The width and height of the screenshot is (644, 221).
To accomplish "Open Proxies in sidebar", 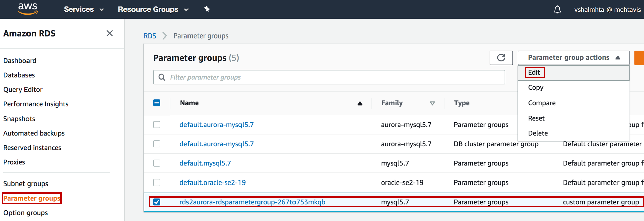I will click(x=14, y=162).
